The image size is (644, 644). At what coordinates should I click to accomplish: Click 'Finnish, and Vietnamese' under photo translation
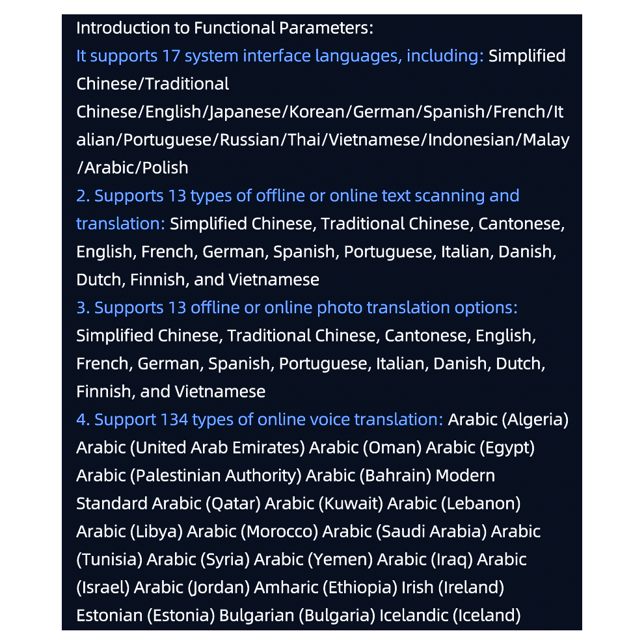coord(171,392)
